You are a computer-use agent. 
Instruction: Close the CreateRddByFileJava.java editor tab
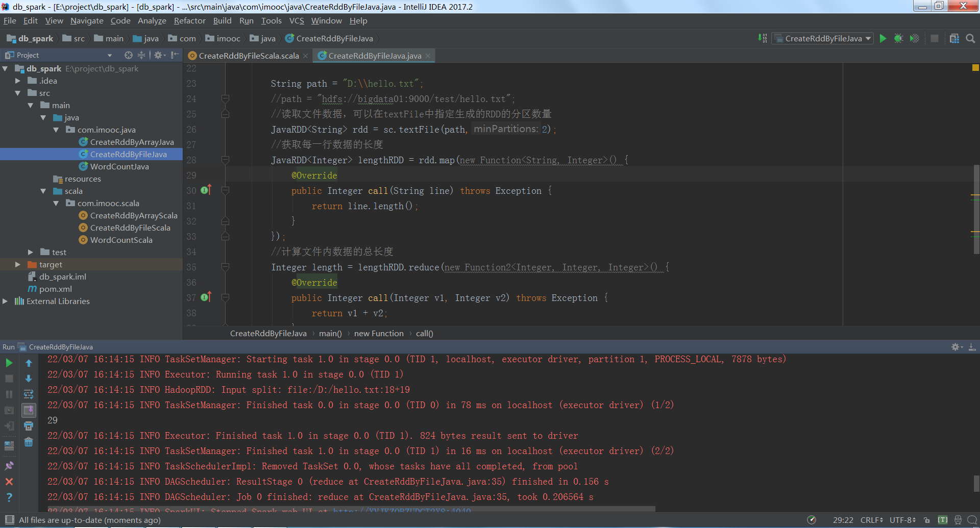pyautogui.click(x=428, y=56)
